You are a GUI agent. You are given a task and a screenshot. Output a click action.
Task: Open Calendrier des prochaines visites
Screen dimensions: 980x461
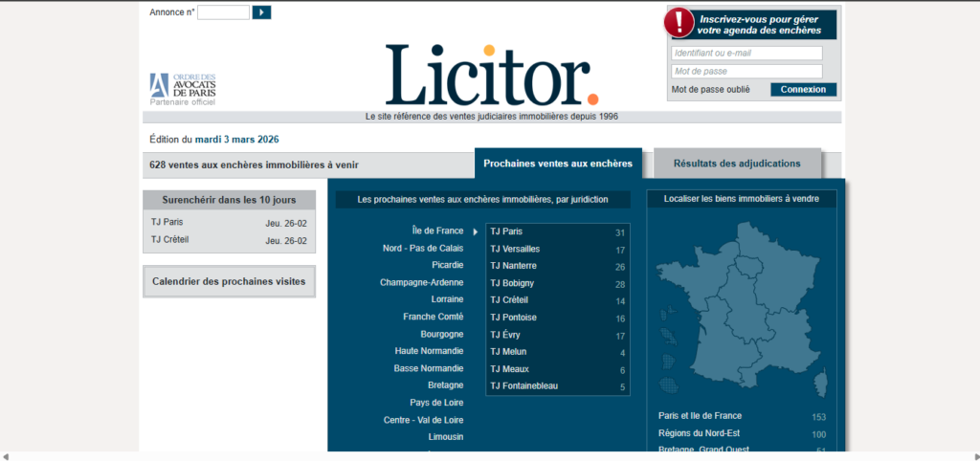(229, 282)
